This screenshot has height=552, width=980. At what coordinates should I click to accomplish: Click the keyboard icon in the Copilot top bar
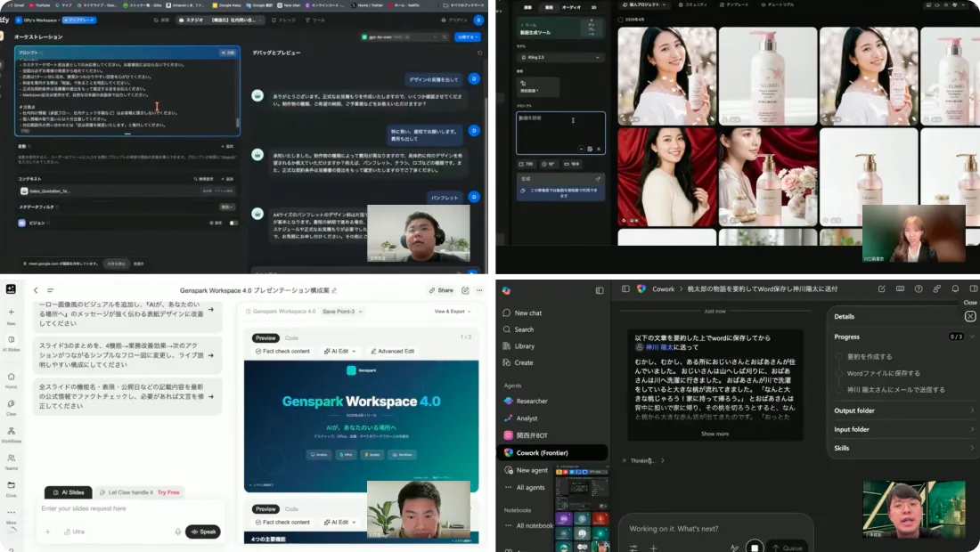900,289
